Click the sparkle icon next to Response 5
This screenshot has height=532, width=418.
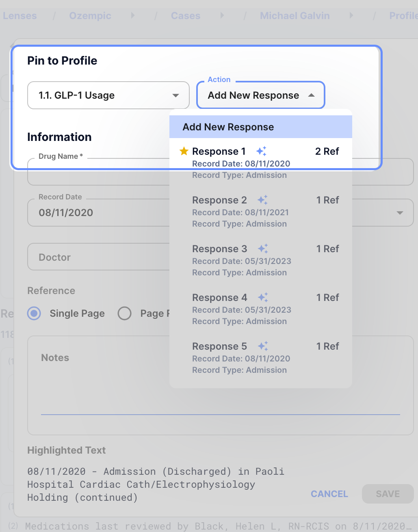pyautogui.click(x=263, y=346)
